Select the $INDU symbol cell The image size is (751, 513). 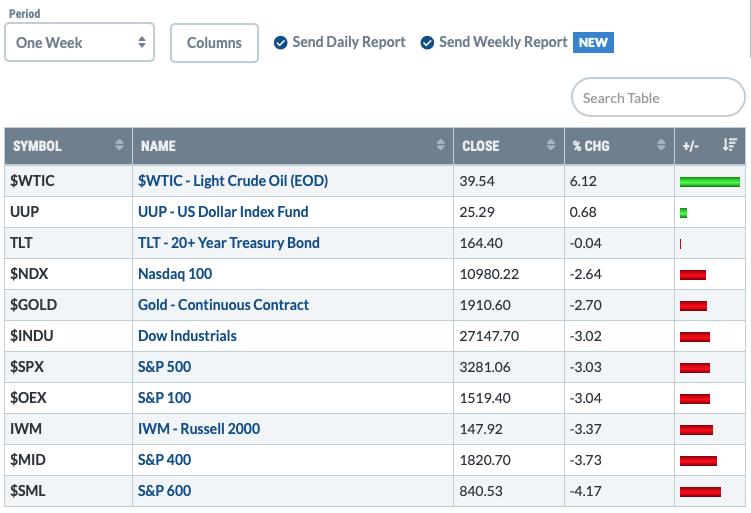coord(68,336)
